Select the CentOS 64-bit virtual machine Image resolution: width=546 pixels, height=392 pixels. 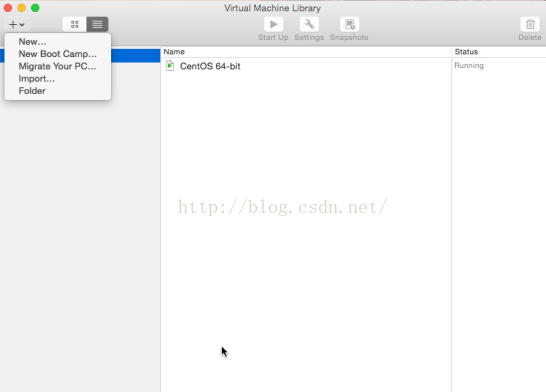tap(210, 66)
